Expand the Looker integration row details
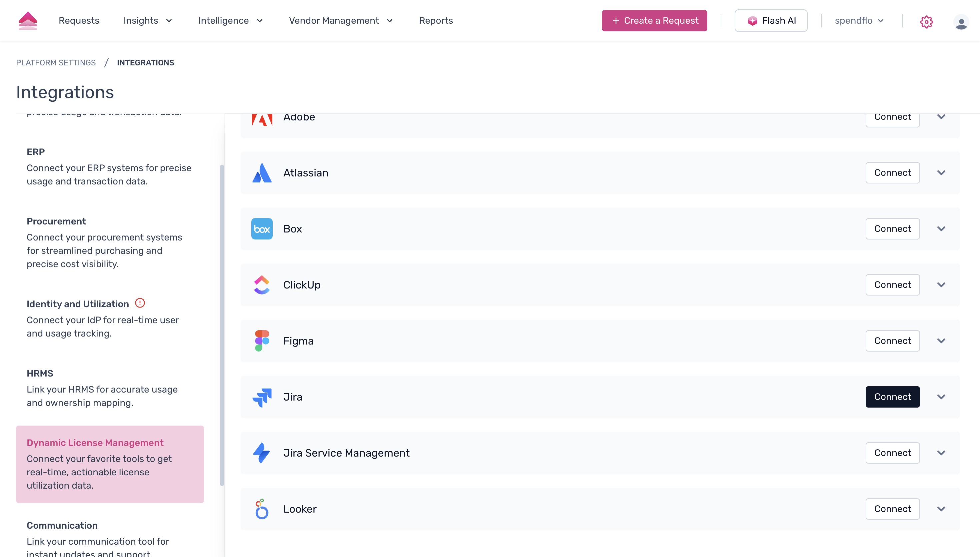 (x=941, y=509)
